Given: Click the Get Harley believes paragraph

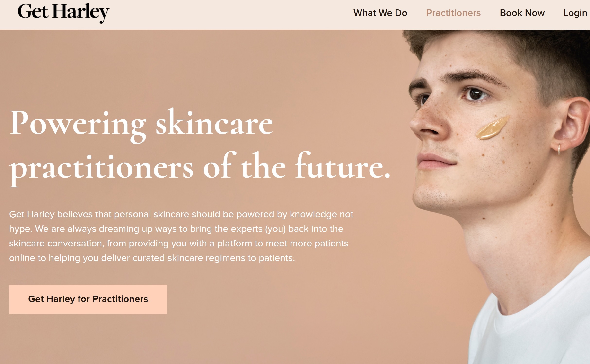Looking at the screenshot, I should [x=181, y=236].
